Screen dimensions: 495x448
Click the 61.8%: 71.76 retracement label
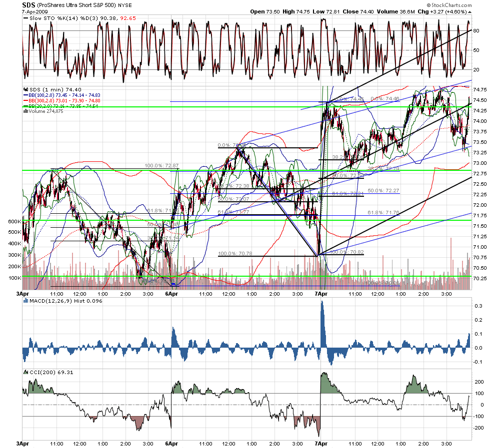coord(383,213)
